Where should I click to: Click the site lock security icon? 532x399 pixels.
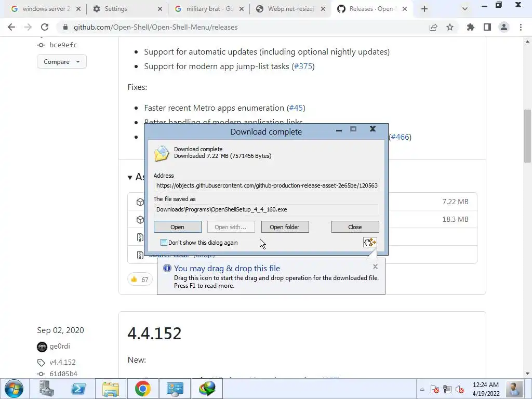tap(65, 27)
